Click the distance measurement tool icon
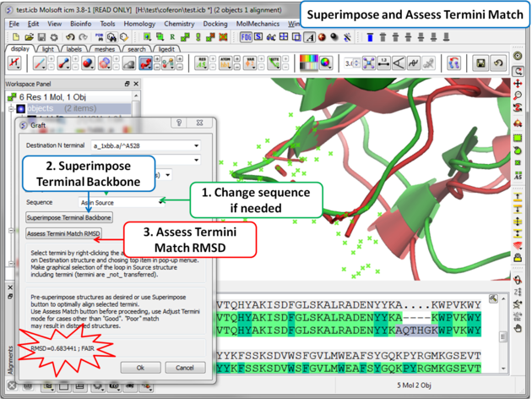The height and width of the screenshot is (399, 532). (385, 63)
